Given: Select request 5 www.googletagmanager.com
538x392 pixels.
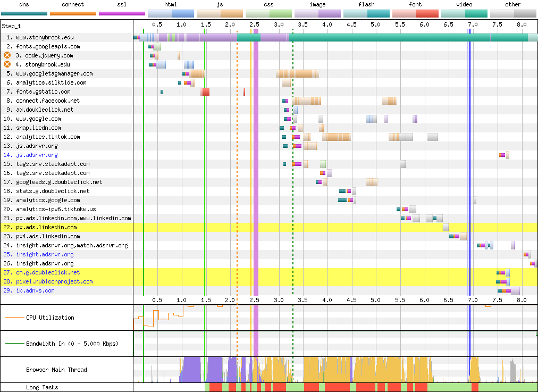Looking at the screenshot, I should click(x=49, y=73).
